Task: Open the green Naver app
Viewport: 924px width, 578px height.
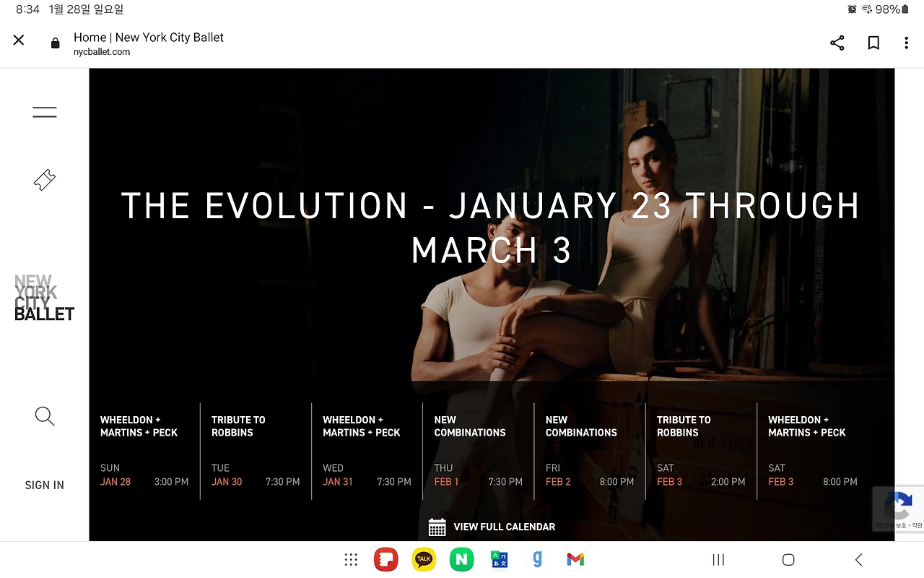Action: pos(461,560)
